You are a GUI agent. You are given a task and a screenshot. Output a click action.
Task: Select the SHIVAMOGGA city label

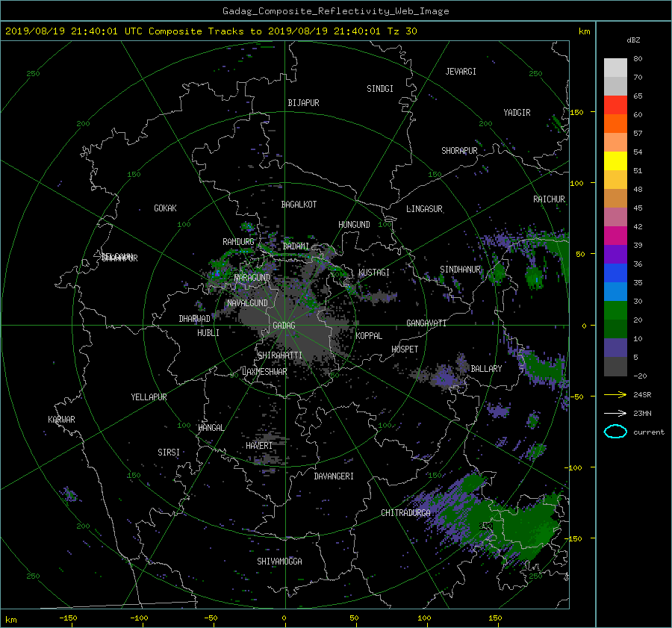click(279, 562)
